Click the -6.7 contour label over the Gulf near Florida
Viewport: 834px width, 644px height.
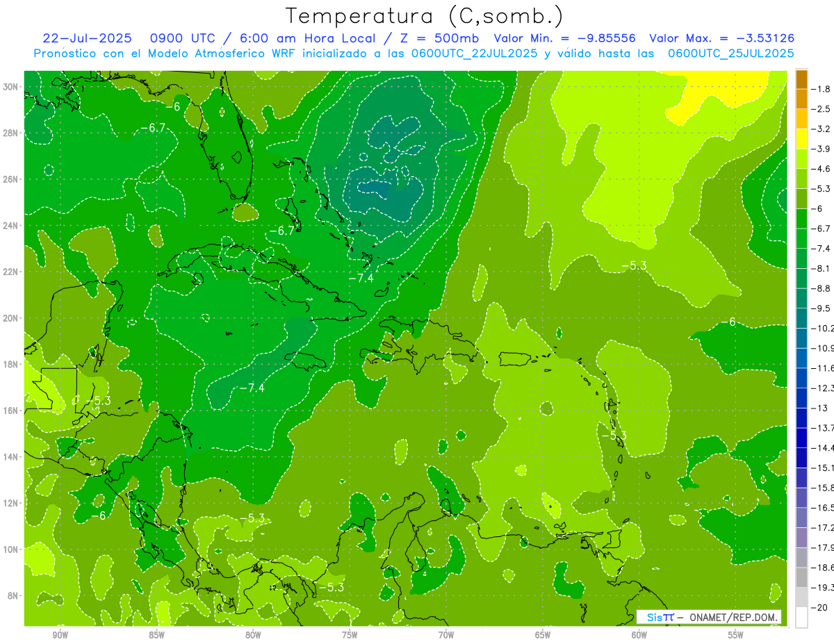point(152,128)
